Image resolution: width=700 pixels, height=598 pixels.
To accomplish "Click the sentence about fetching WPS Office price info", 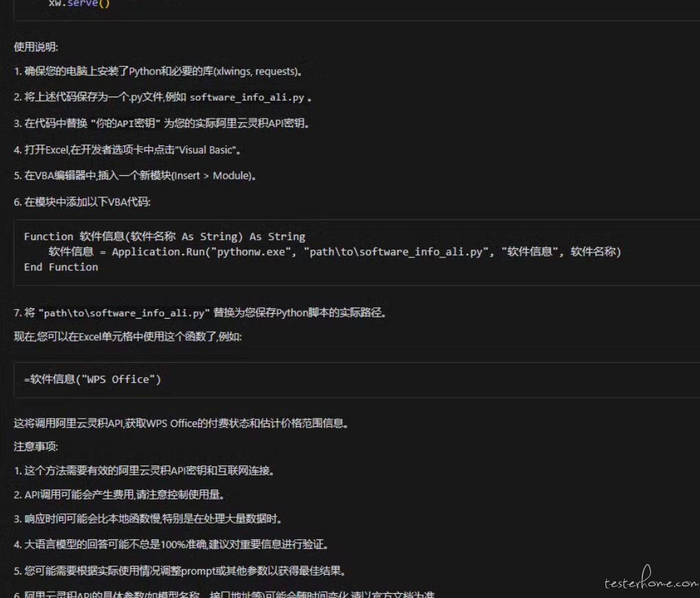I will 181,423.
